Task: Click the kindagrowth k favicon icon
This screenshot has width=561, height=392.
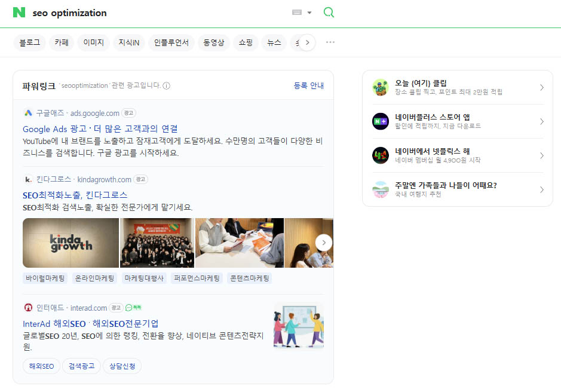Action: [x=28, y=179]
